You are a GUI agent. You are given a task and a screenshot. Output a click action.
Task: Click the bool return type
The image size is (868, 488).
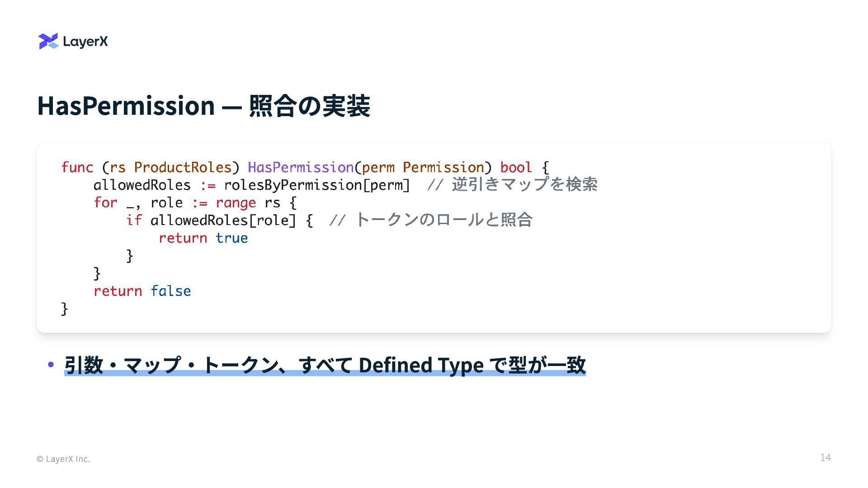coord(516,168)
